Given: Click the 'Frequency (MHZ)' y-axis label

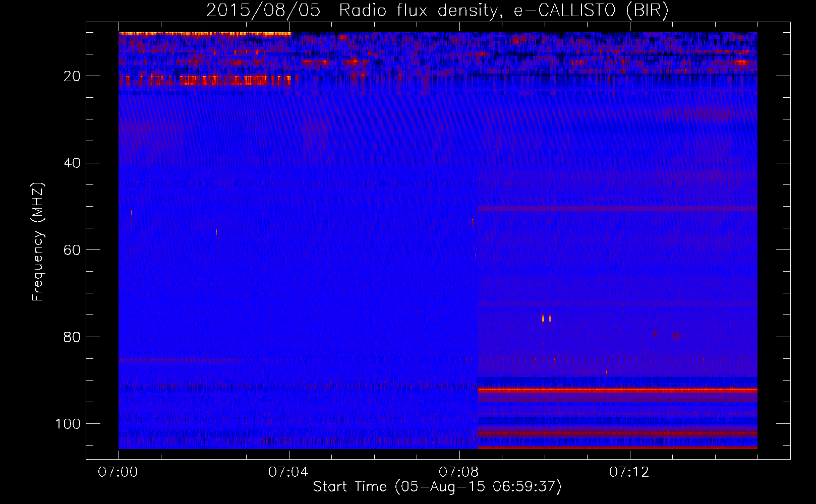Looking at the screenshot, I should pos(38,242).
